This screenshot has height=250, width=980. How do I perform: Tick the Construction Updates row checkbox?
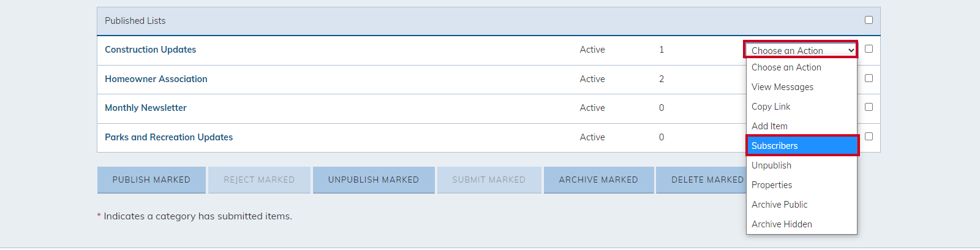point(869,49)
